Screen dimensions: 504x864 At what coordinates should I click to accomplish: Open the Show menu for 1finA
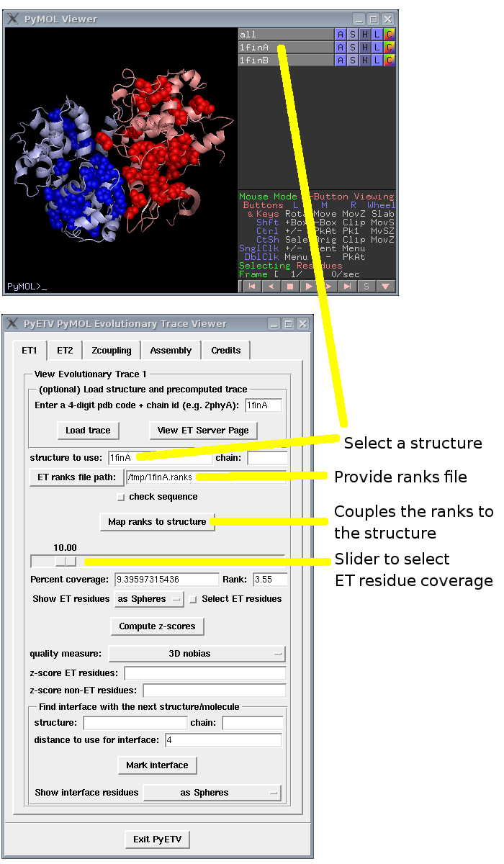353,48
